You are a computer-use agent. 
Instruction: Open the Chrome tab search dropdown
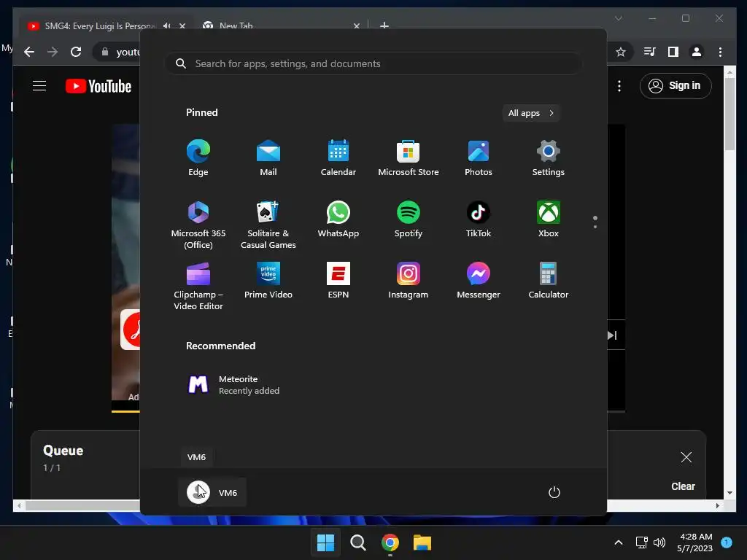tap(619, 18)
